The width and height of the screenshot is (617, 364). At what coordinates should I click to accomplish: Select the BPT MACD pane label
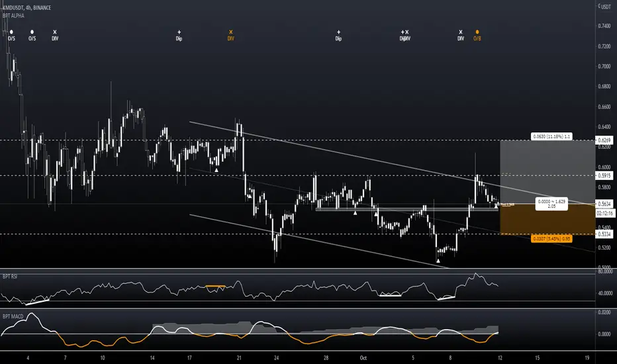click(x=13, y=316)
